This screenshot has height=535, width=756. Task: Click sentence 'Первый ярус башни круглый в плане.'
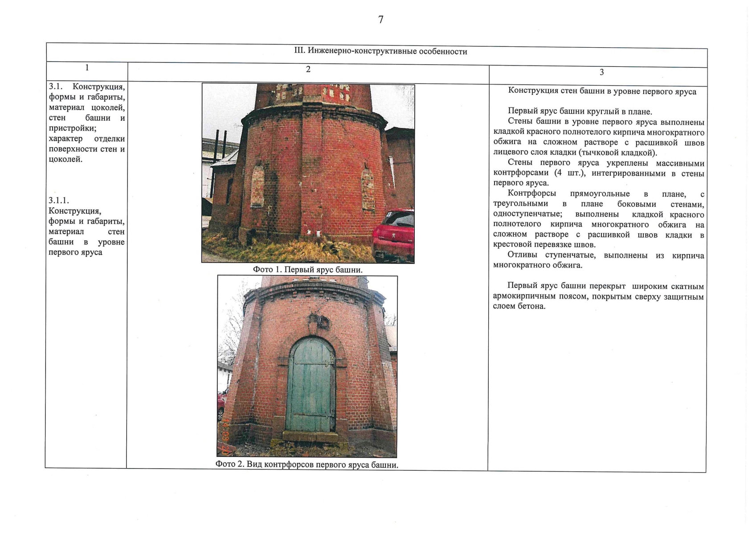580,111
